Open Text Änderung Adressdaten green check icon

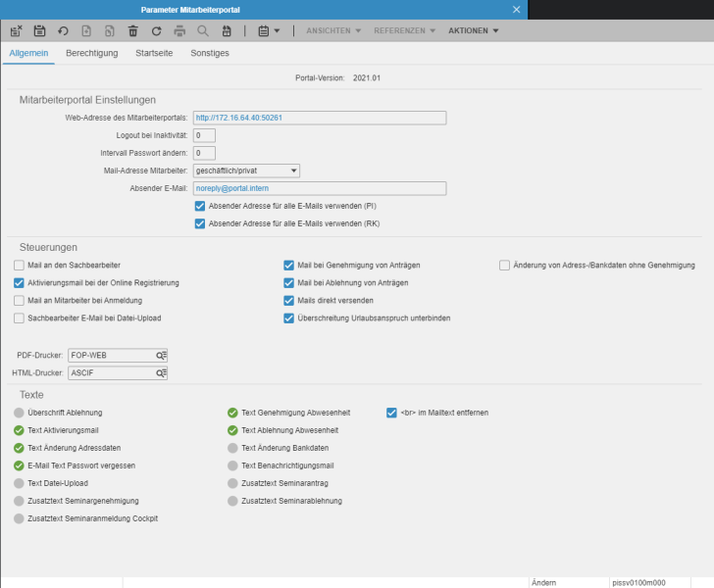[19, 448]
